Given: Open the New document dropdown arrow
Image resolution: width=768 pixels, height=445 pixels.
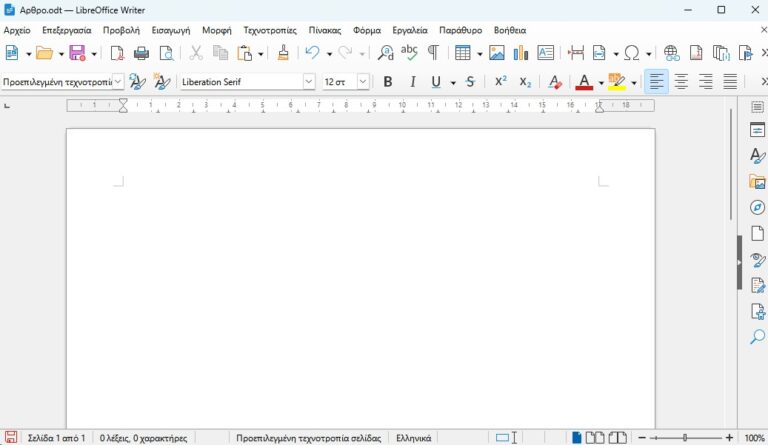Looking at the screenshot, I should pos(28,53).
